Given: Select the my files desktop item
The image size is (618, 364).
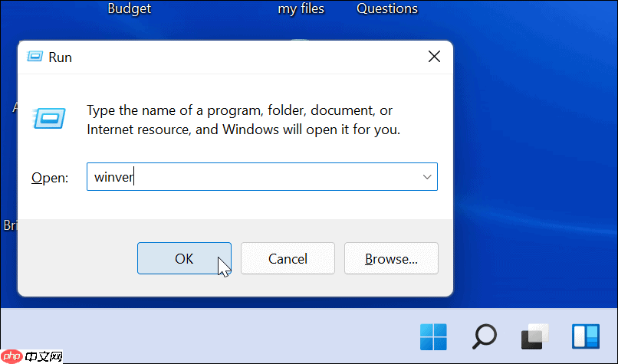Looking at the screenshot, I should (301, 9).
